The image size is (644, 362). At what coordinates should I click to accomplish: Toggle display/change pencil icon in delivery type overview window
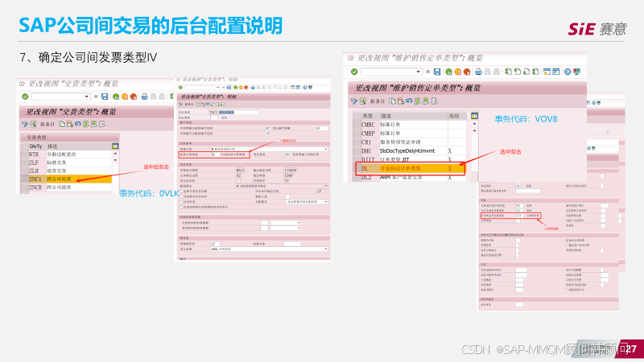coord(25,124)
